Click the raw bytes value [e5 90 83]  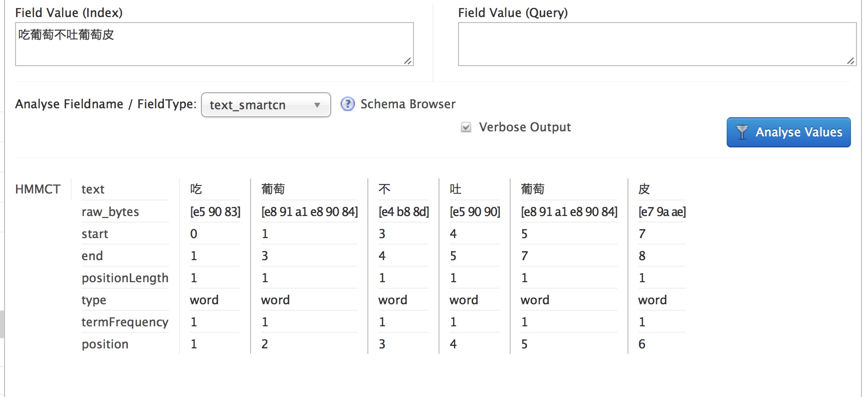click(x=215, y=212)
